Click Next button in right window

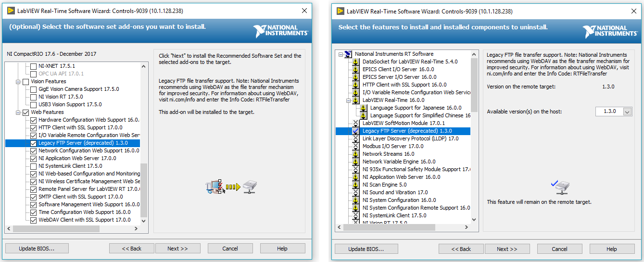pyautogui.click(x=507, y=249)
